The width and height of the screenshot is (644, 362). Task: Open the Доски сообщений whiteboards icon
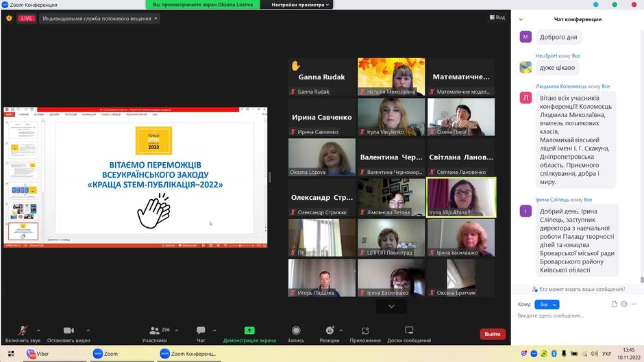[408, 331]
